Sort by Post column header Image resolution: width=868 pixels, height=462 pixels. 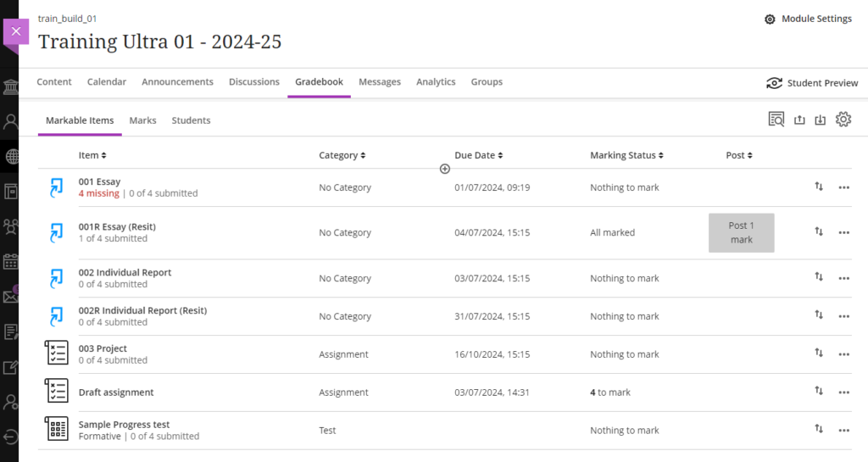pos(739,155)
